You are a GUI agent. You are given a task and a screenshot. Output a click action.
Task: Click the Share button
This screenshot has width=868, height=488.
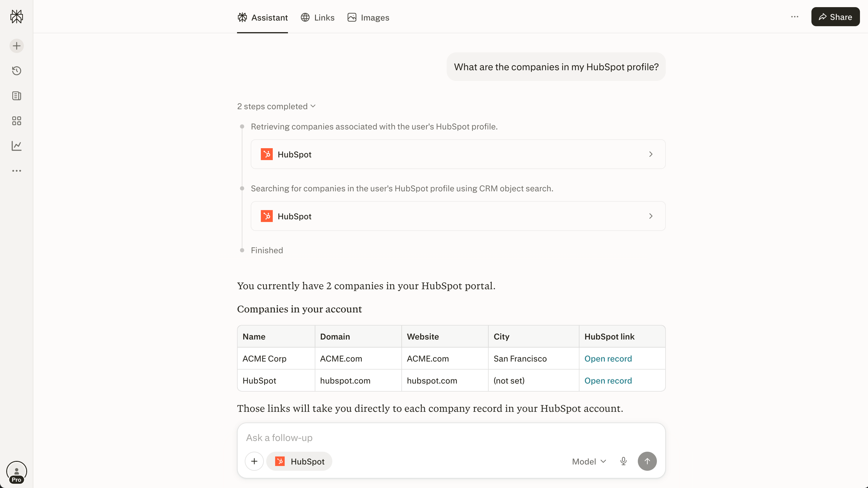[x=835, y=17]
